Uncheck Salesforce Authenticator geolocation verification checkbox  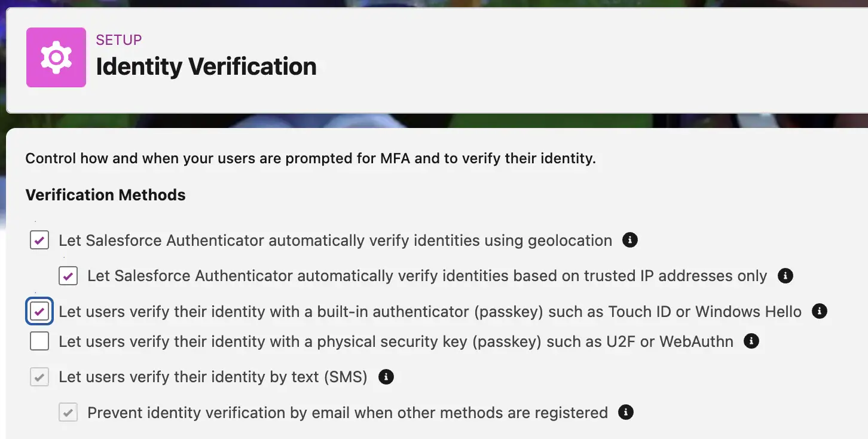tap(39, 240)
